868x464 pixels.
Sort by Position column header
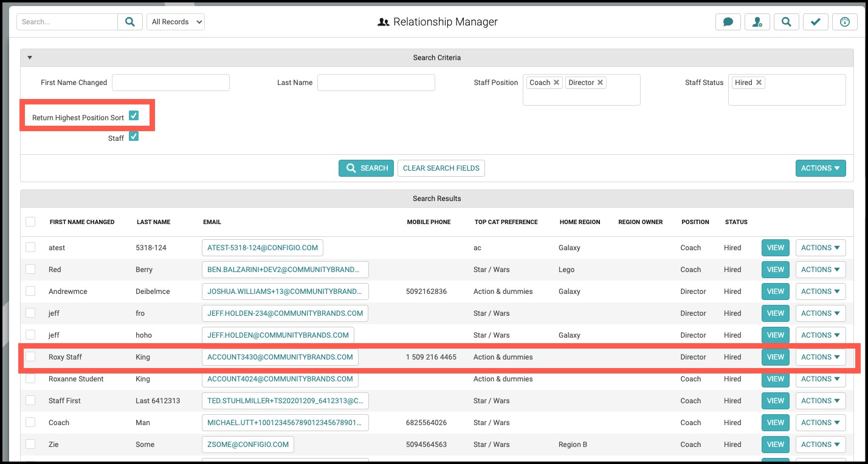[695, 222]
